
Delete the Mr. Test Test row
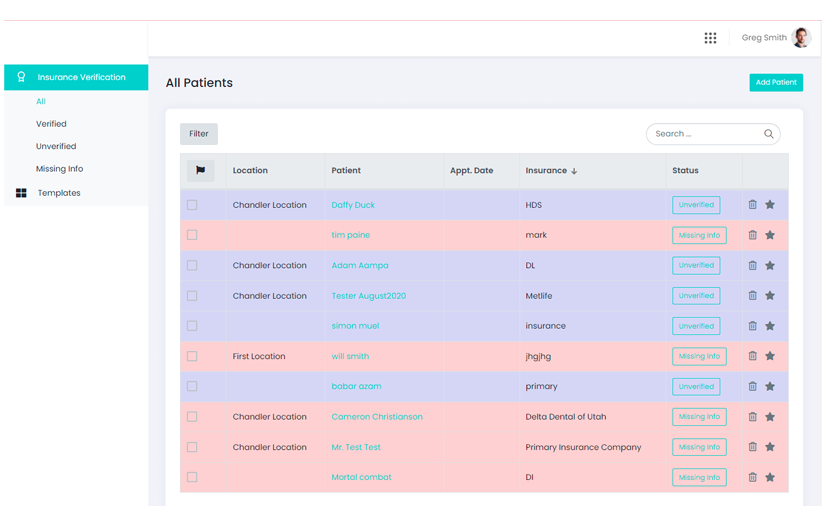click(752, 447)
